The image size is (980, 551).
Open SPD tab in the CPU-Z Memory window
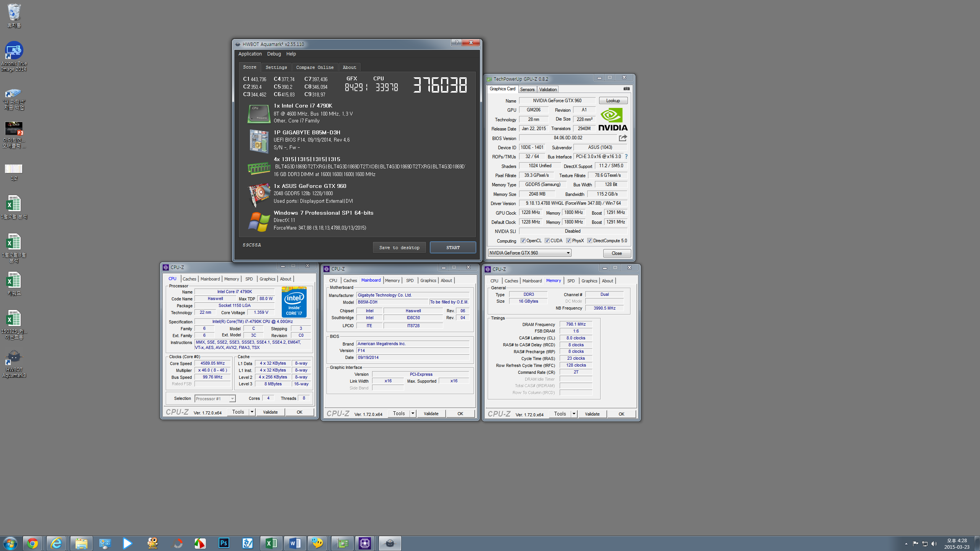click(571, 281)
